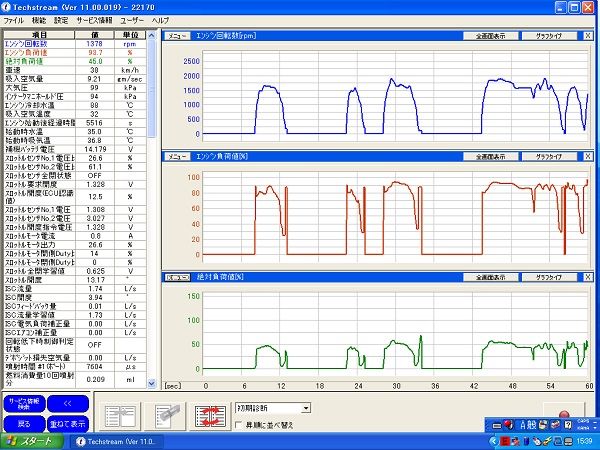Select the ISC流量 row
600x450 pixels.
(x=75, y=289)
